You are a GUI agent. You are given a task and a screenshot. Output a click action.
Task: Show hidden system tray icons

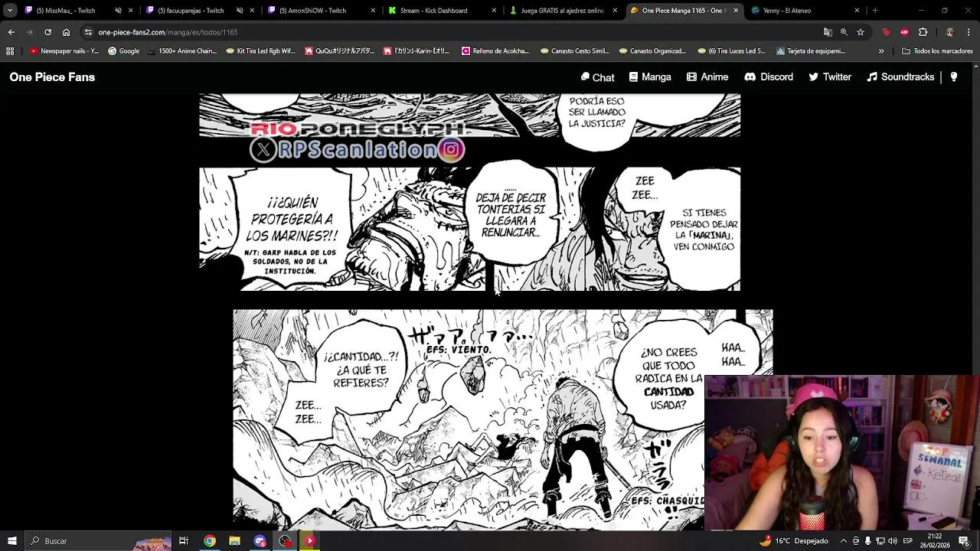pyautogui.click(x=844, y=541)
